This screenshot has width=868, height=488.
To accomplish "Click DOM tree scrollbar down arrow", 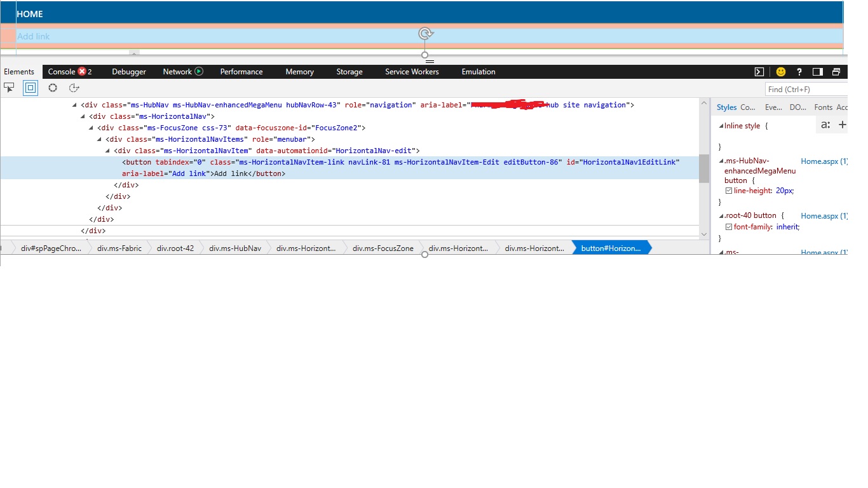I will point(703,234).
